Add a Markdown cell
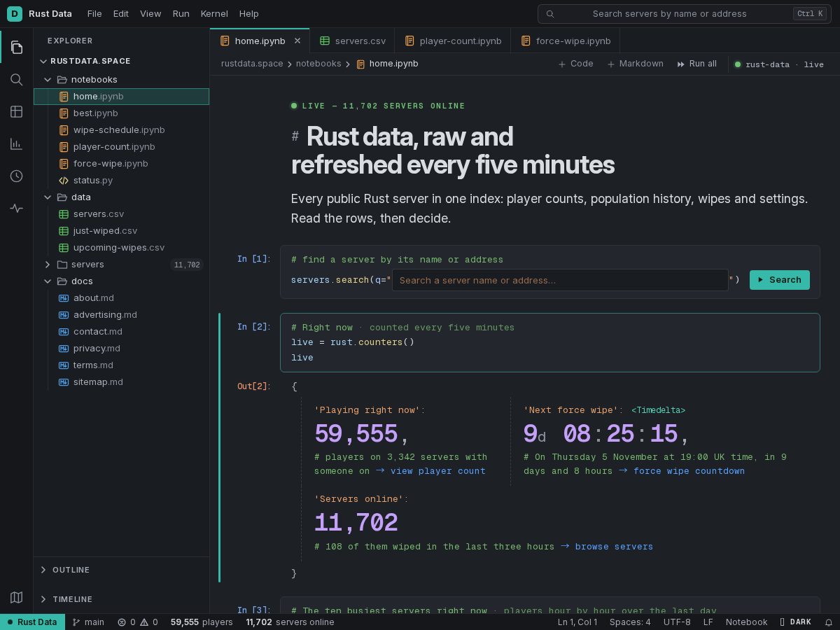 point(636,64)
